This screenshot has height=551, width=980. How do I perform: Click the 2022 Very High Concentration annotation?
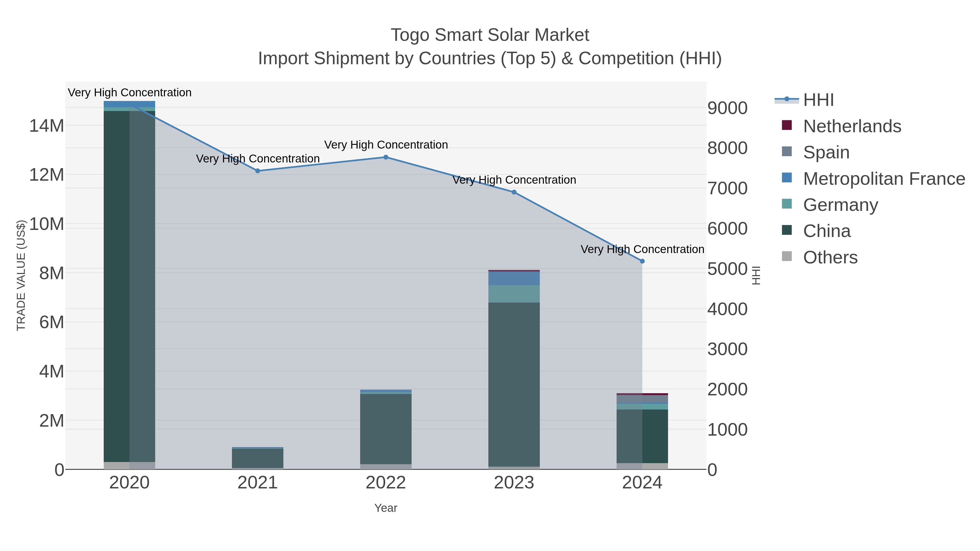tap(386, 145)
